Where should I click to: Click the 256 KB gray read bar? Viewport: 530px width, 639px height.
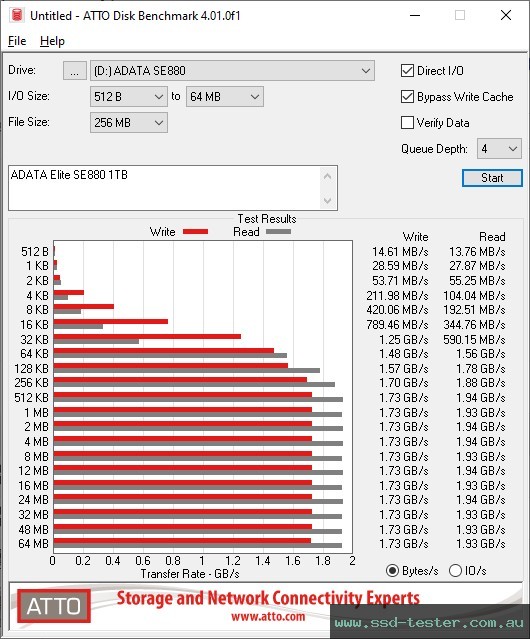pos(194,384)
